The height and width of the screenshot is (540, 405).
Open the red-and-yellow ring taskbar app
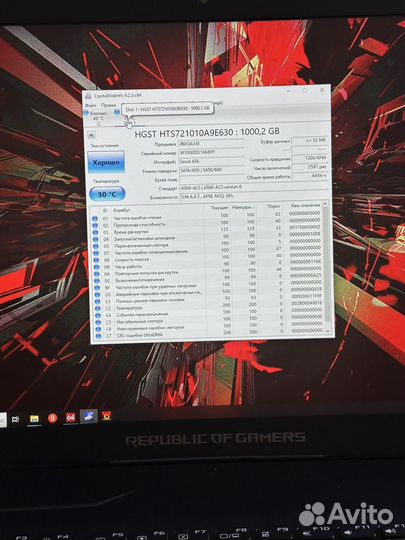tap(106, 416)
